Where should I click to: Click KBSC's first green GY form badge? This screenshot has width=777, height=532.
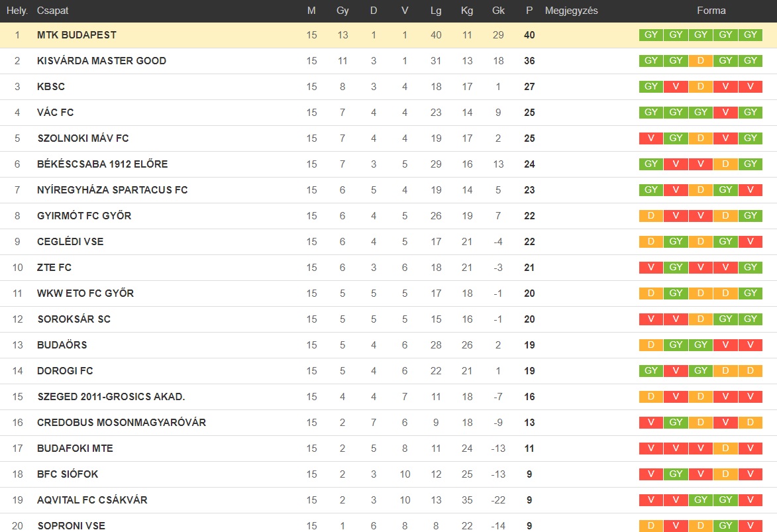(x=651, y=86)
